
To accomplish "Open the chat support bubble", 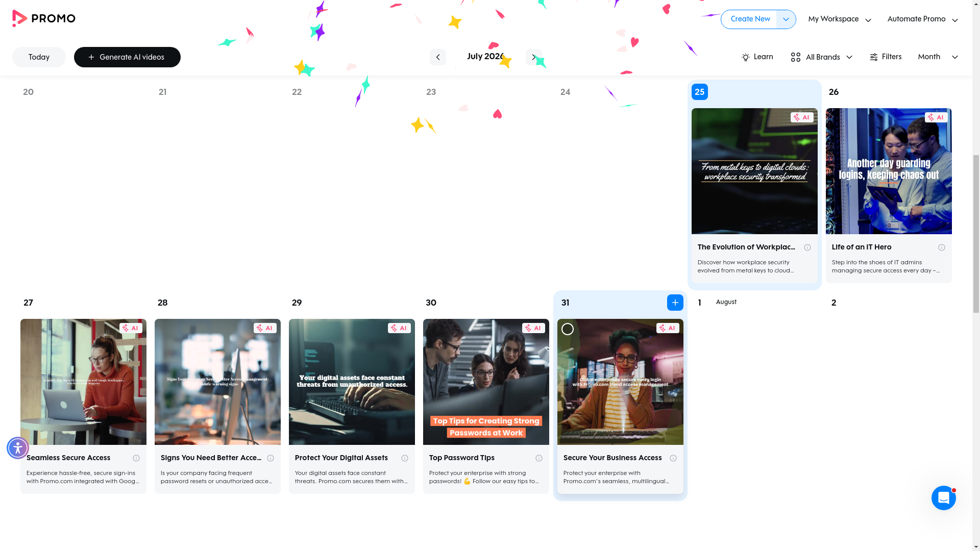I will pyautogui.click(x=943, y=498).
